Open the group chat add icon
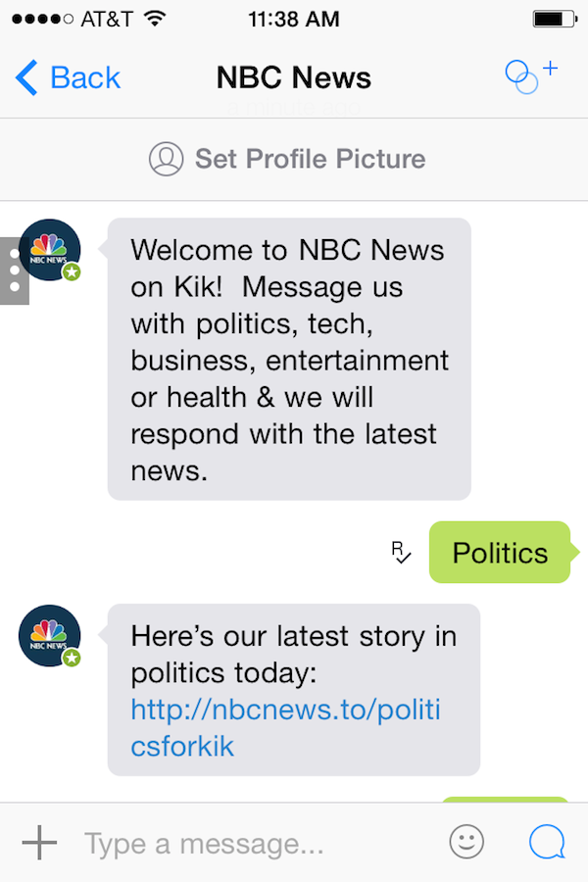 click(530, 75)
